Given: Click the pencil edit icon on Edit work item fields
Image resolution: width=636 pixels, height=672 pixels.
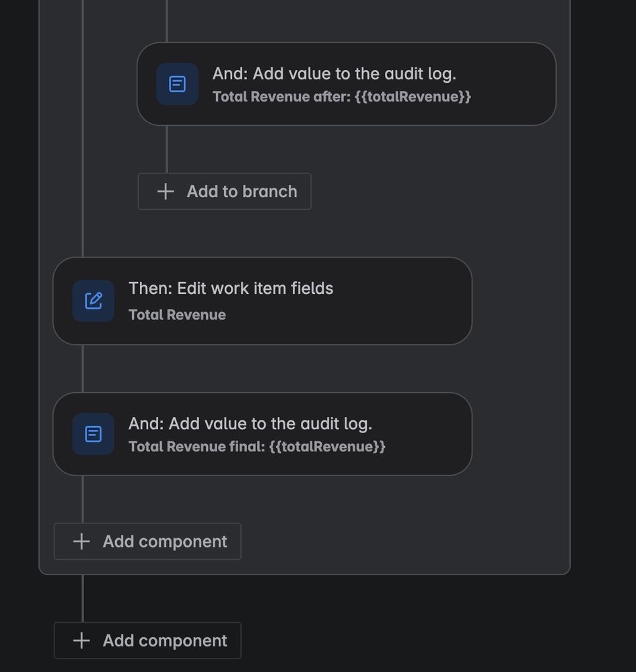Looking at the screenshot, I should coord(93,301).
